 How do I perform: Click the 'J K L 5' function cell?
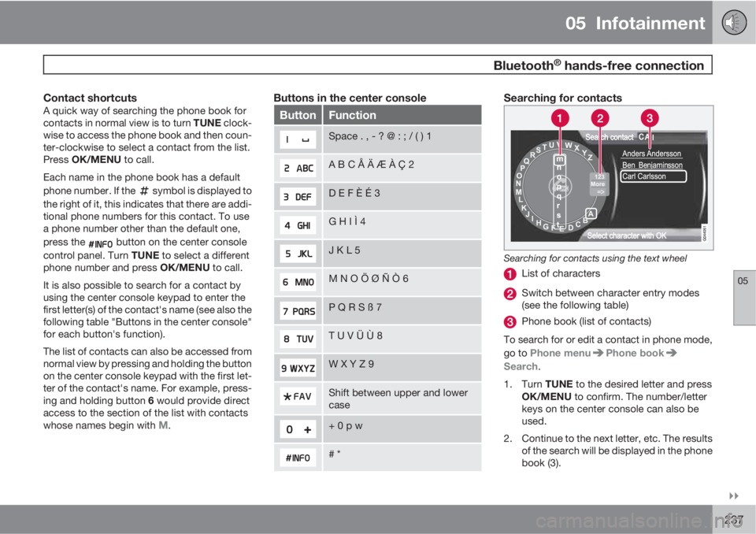click(x=402, y=254)
